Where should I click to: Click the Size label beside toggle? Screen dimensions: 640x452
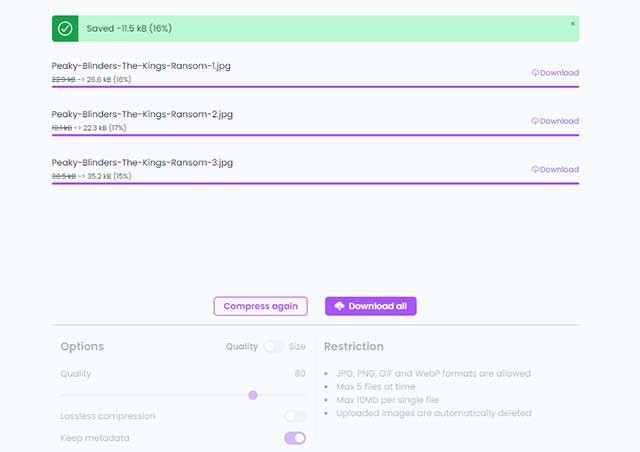coord(297,347)
